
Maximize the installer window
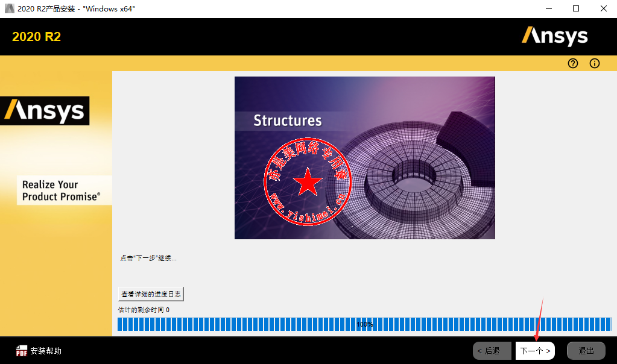576,8
